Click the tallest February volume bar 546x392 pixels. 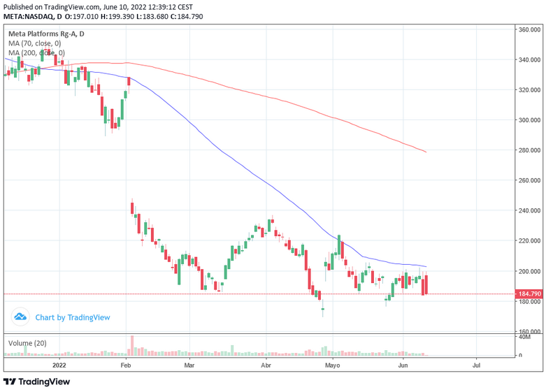(132, 346)
